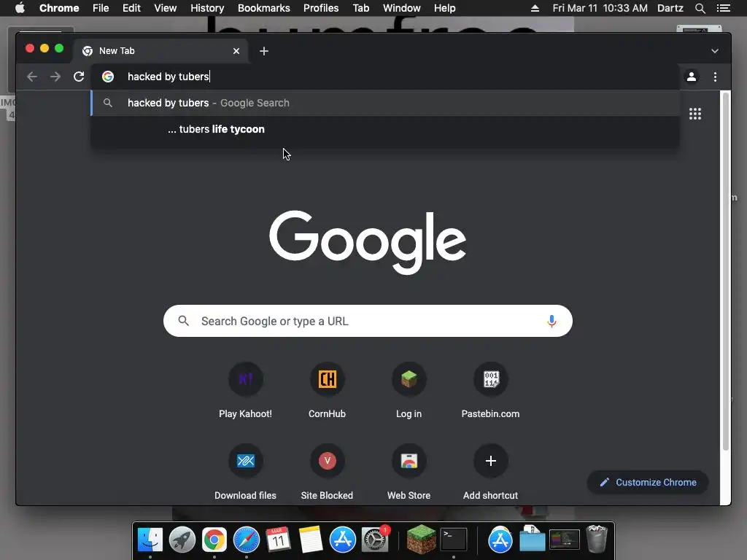
Task: Open App Store from the Dock
Action: tap(343, 540)
